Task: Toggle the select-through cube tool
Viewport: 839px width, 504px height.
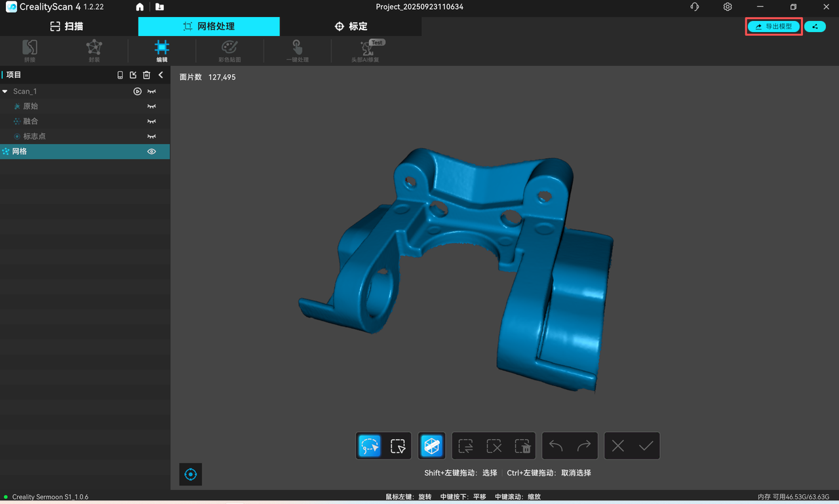Action: [x=431, y=446]
